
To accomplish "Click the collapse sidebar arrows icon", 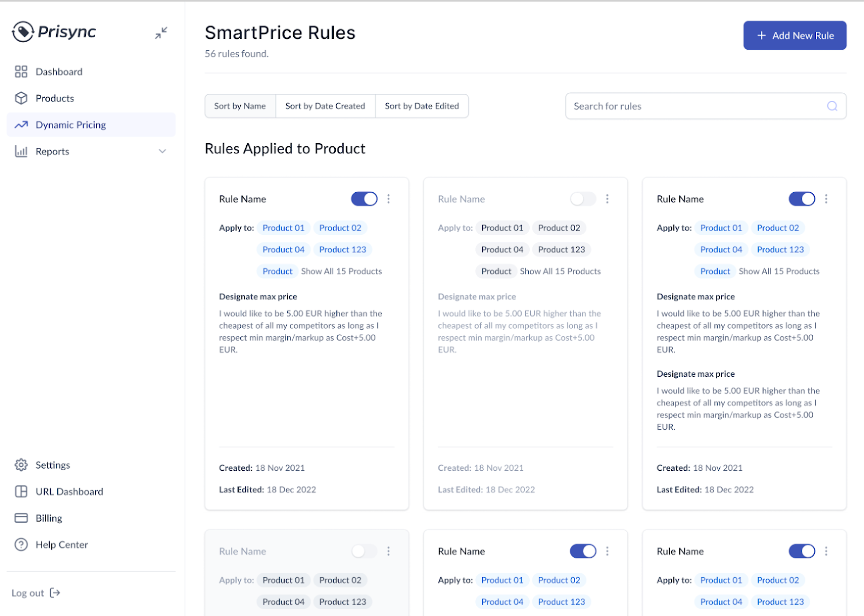I will [x=161, y=33].
